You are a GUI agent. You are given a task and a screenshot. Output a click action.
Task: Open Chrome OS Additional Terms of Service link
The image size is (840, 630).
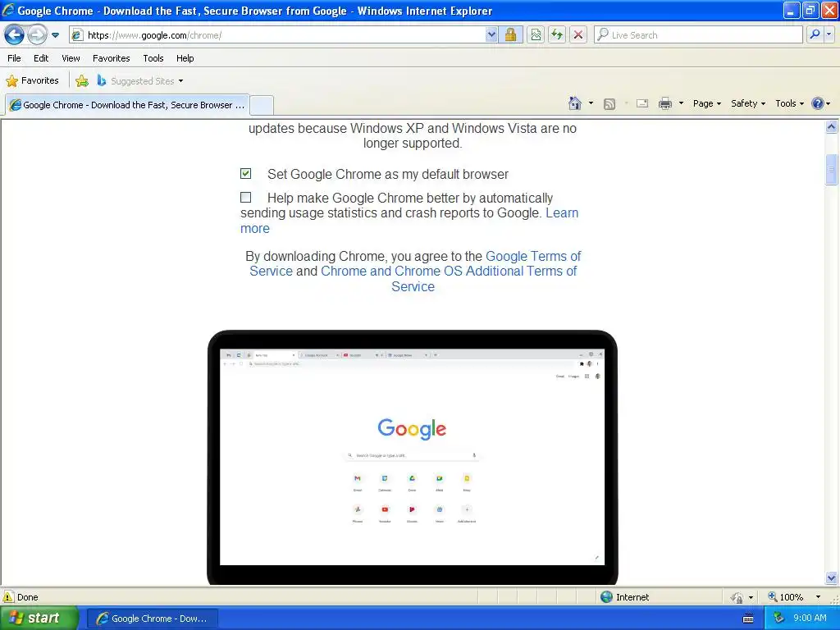(449, 272)
